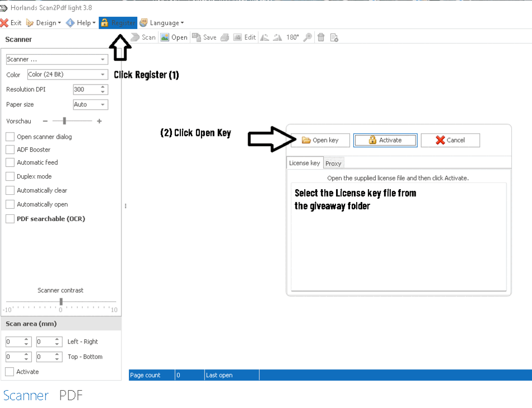Screen dimensions: 532x408
Task: Enable Open scanner dialog checkbox
Action: tap(10, 137)
